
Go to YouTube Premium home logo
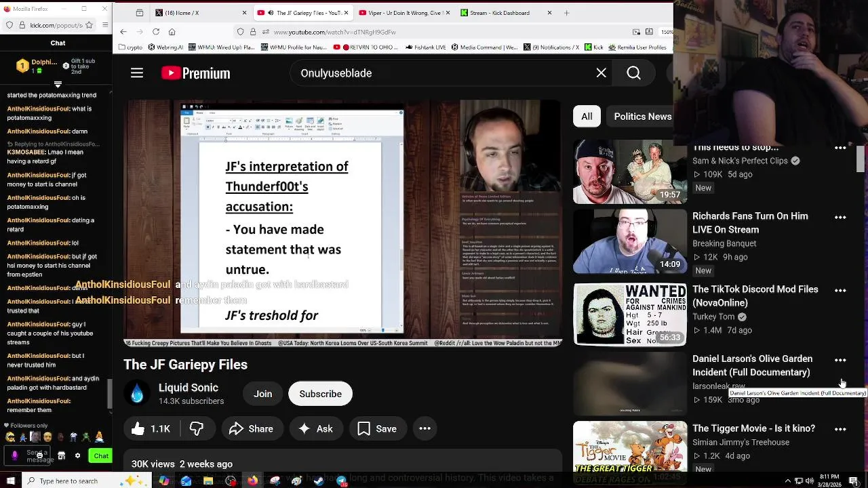(196, 73)
